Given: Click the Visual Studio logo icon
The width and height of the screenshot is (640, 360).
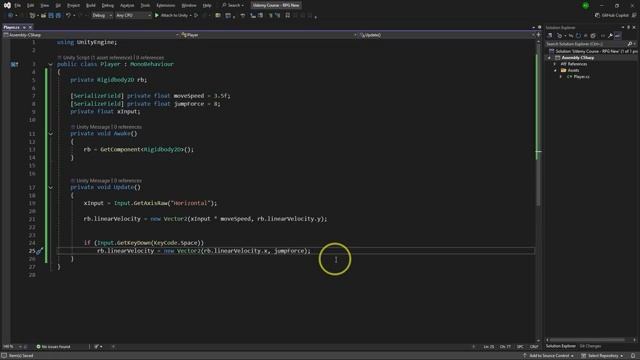Looking at the screenshot, I should (x=7, y=5).
